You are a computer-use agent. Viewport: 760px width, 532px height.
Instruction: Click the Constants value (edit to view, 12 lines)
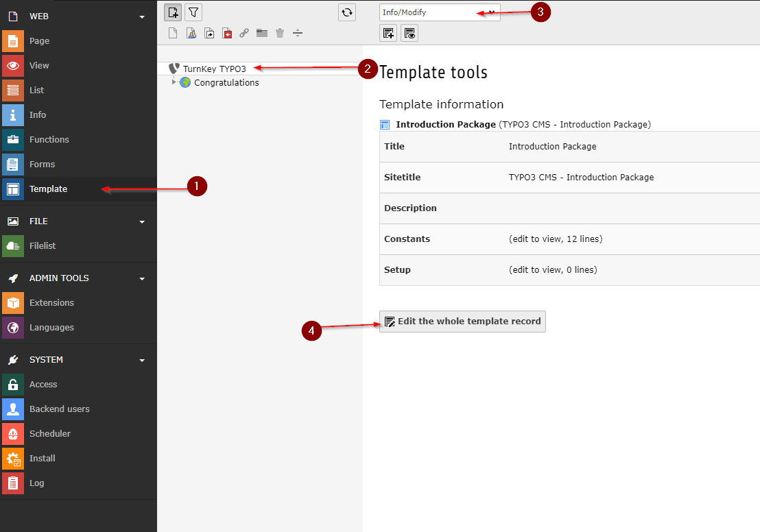pyautogui.click(x=556, y=239)
